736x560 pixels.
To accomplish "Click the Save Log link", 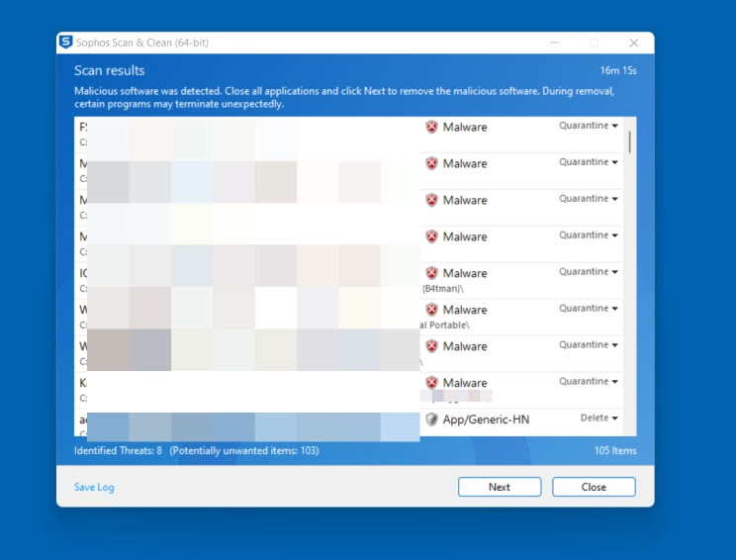I will [x=94, y=487].
